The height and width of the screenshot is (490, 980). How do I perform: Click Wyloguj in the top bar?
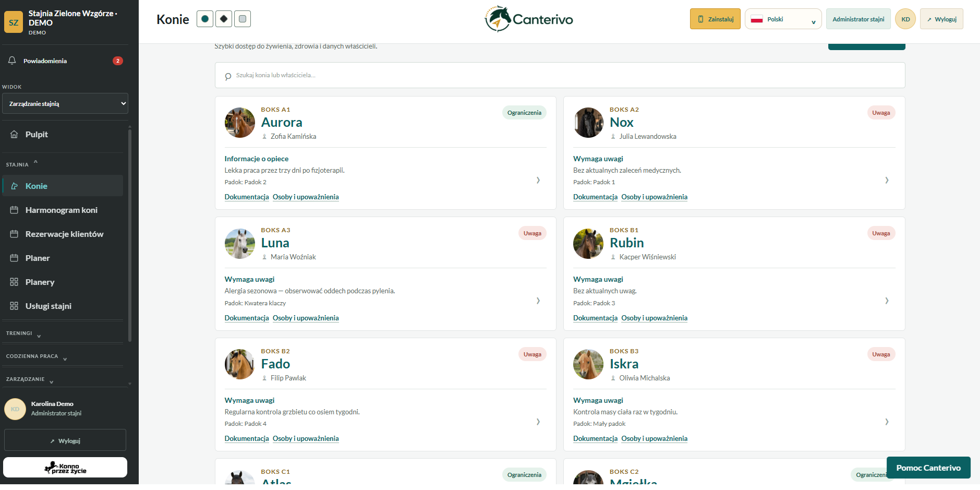(941, 19)
